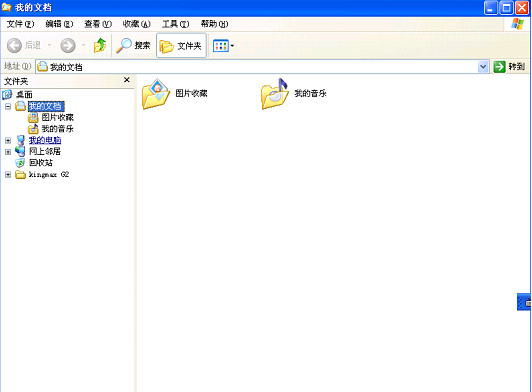Click the Forward arrow button

68,45
